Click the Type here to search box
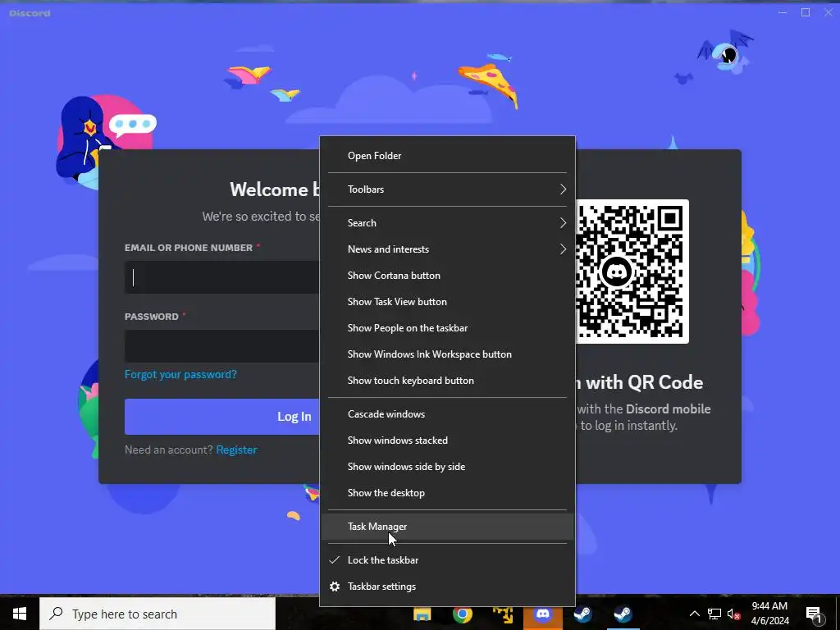 [x=157, y=614]
